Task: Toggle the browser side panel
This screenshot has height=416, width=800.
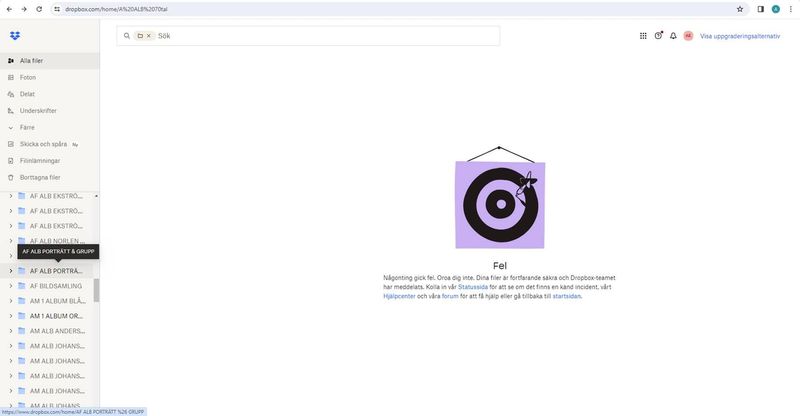Action: 761,8
